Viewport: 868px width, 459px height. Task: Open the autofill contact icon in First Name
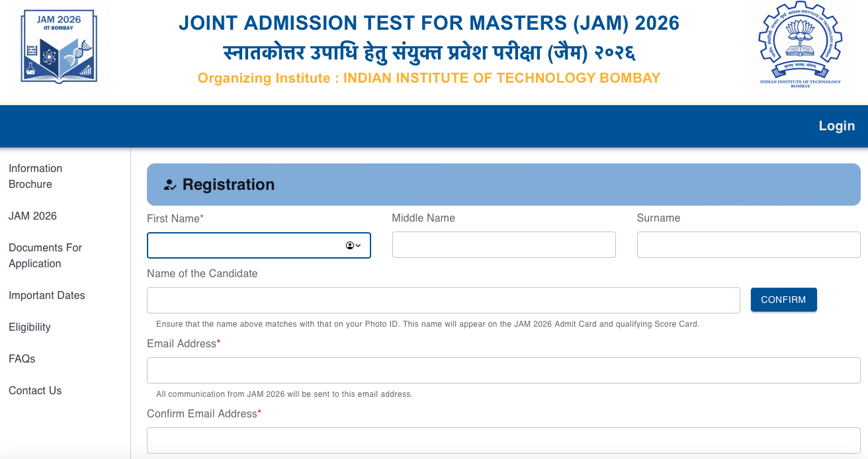click(353, 245)
